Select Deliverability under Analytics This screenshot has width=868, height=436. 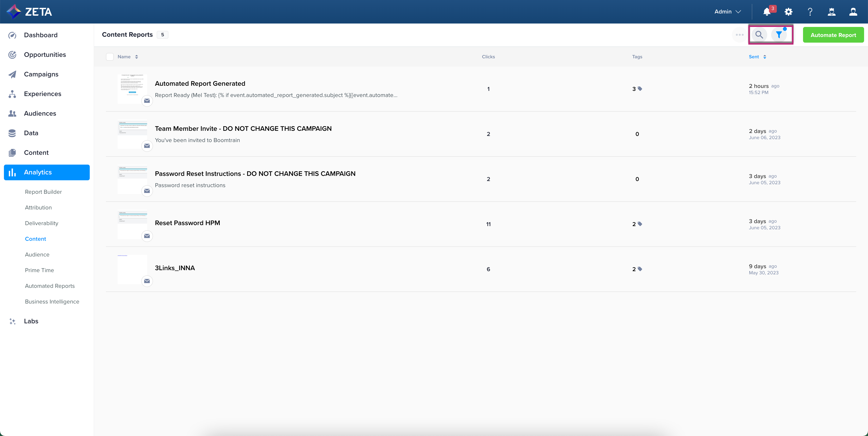(x=41, y=223)
